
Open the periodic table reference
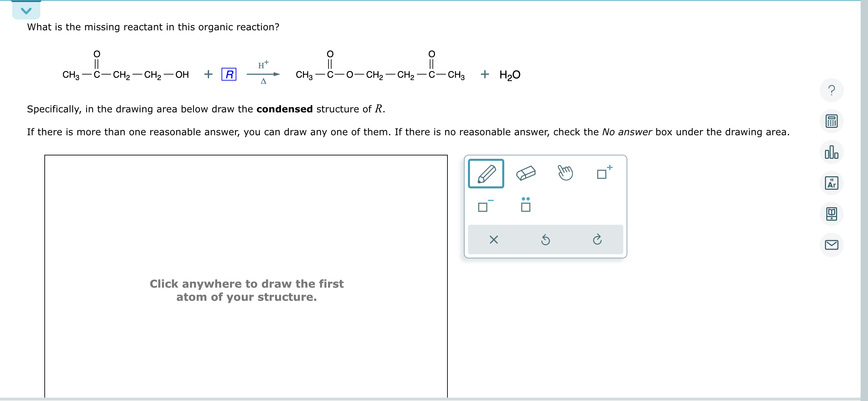coord(831,183)
